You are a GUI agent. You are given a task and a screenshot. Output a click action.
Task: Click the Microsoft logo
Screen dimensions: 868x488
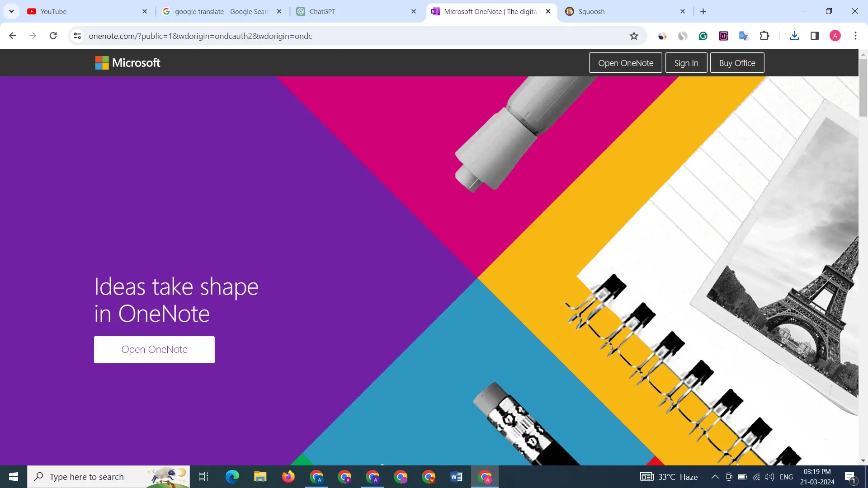pos(127,63)
